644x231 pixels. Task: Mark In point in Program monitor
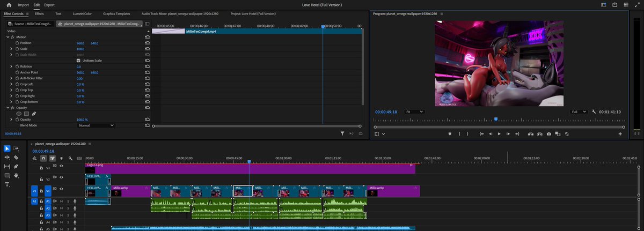pos(458,133)
